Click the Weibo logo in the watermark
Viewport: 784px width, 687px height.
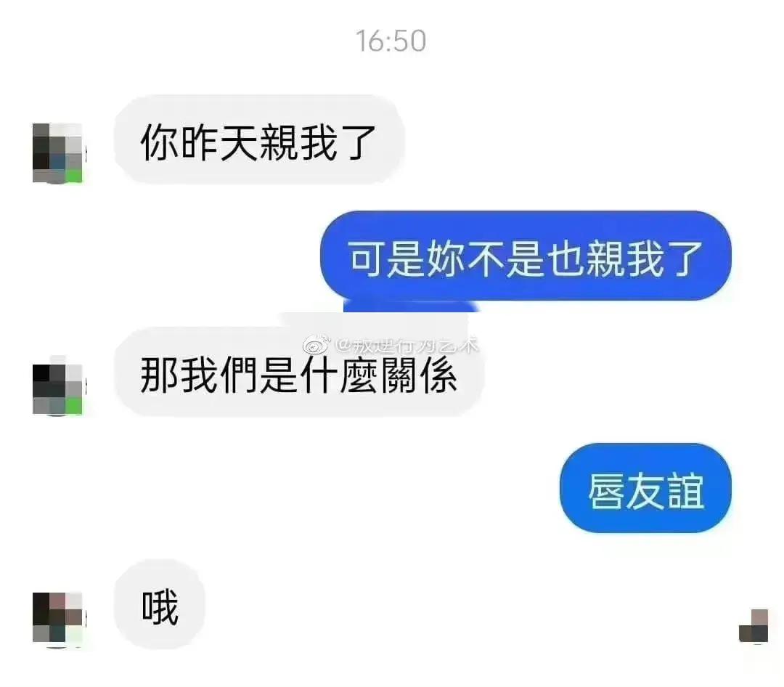(317, 345)
